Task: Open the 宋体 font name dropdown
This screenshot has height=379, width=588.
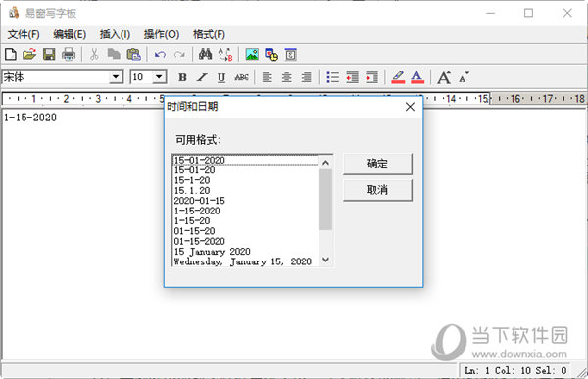Action: click(x=116, y=77)
